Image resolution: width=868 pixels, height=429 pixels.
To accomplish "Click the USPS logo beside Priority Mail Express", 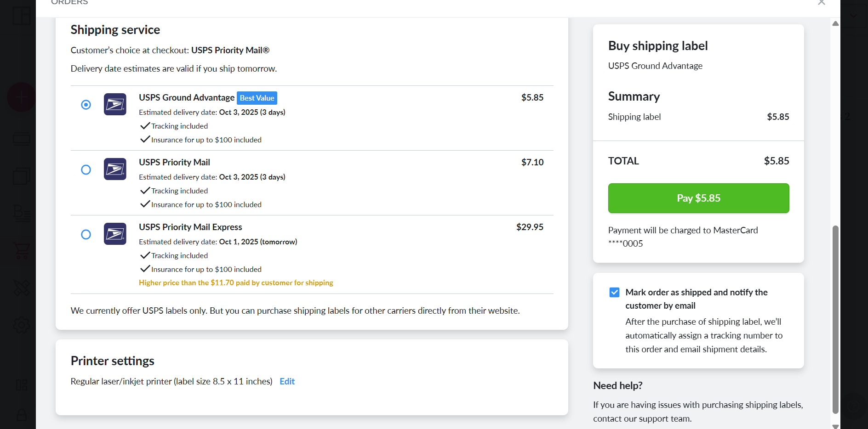I will [x=115, y=234].
